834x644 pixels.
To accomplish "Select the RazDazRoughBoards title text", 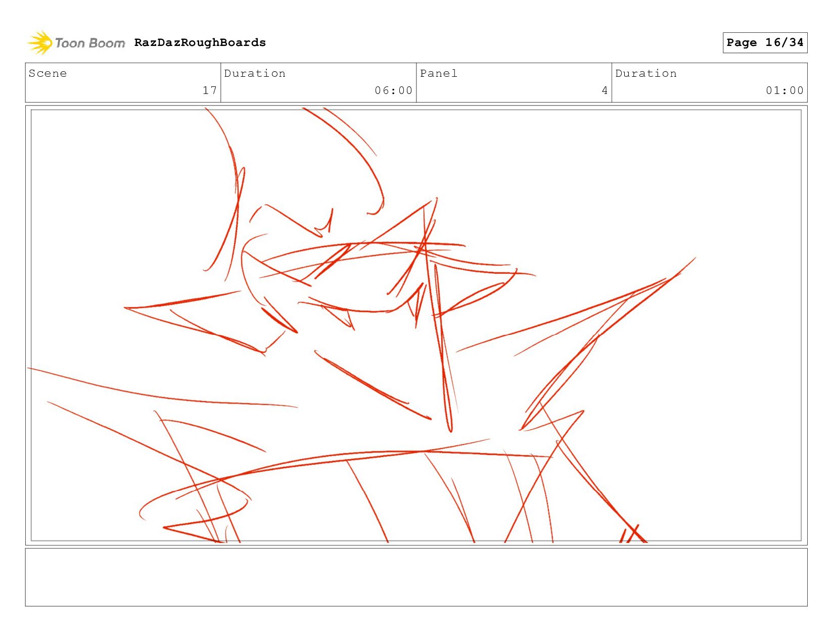I will pyautogui.click(x=200, y=42).
